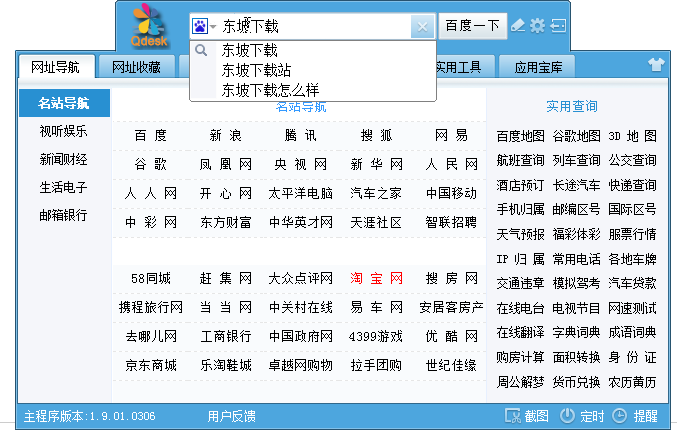Open 谷歌地图 query

(x=576, y=136)
